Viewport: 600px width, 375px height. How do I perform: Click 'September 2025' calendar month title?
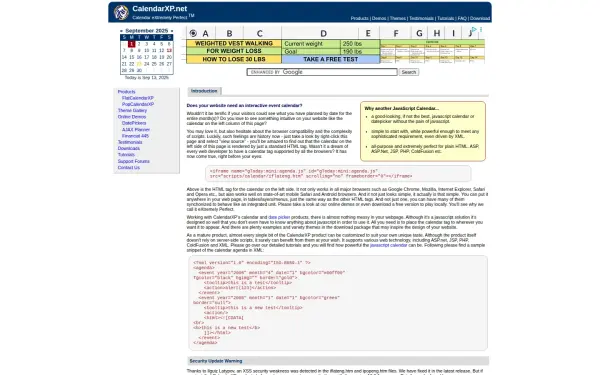[147, 31]
